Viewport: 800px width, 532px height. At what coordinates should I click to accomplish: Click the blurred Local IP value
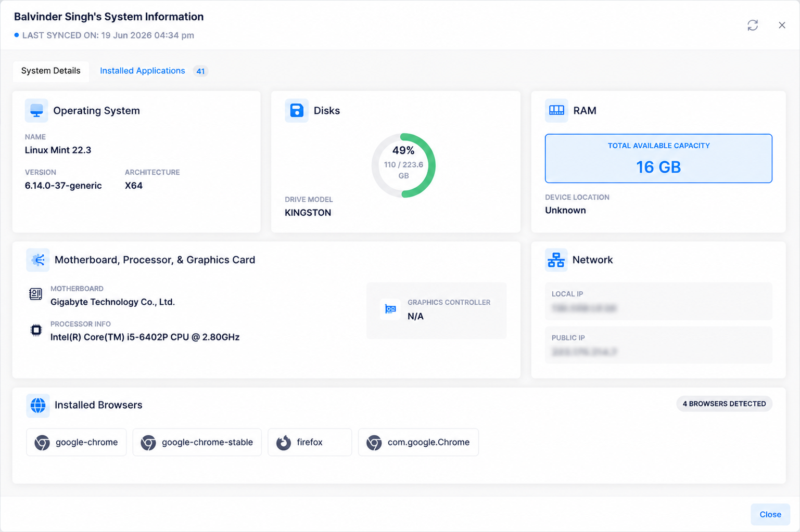584,308
